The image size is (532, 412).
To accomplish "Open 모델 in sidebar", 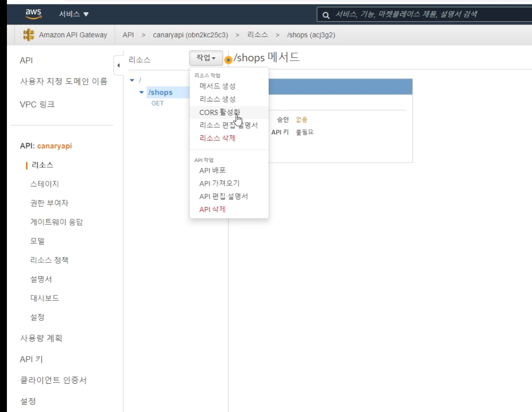I will point(37,241).
